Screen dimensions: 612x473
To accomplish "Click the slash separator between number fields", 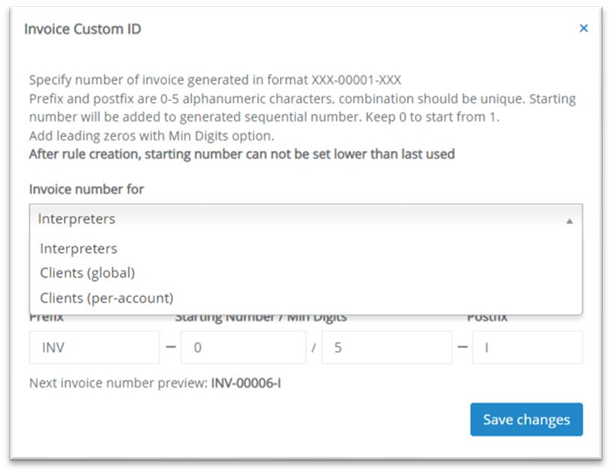I will [314, 348].
